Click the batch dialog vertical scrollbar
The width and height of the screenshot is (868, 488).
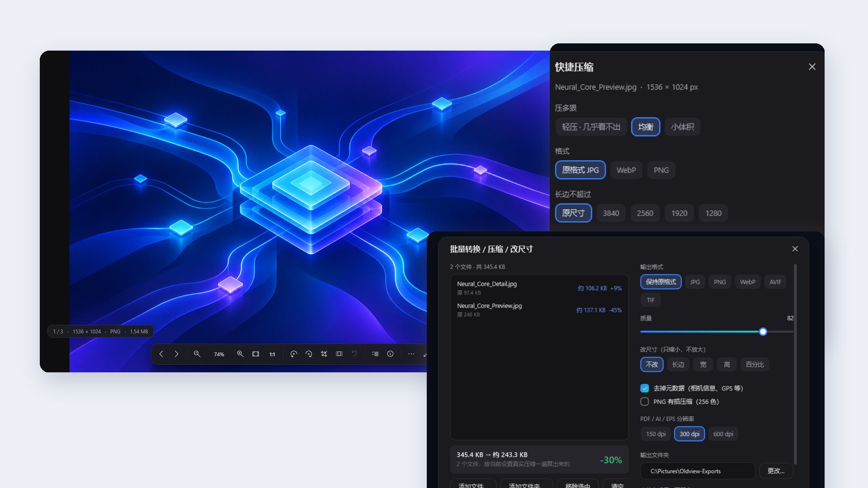pos(795,364)
